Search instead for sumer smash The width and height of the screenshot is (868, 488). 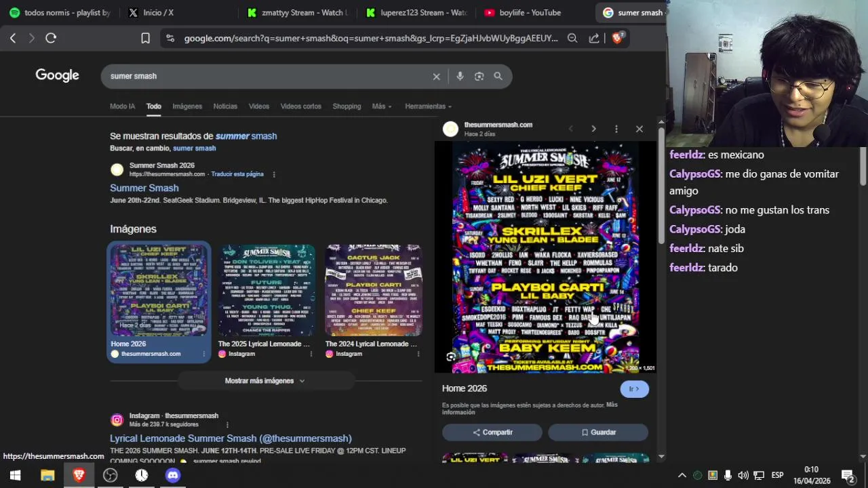coord(194,148)
